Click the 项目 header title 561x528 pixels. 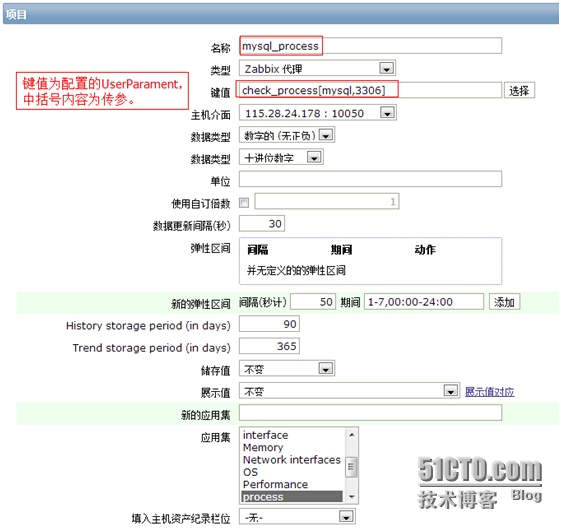pyautogui.click(x=16, y=14)
